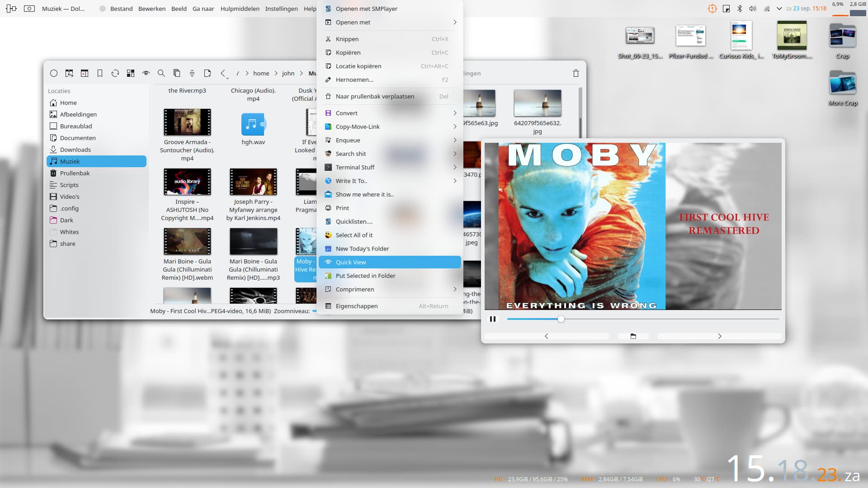Image resolution: width=868 pixels, height=488 pixels.
Task: Choose Hernoemen… in the context menu
Action: pos(390,80)
